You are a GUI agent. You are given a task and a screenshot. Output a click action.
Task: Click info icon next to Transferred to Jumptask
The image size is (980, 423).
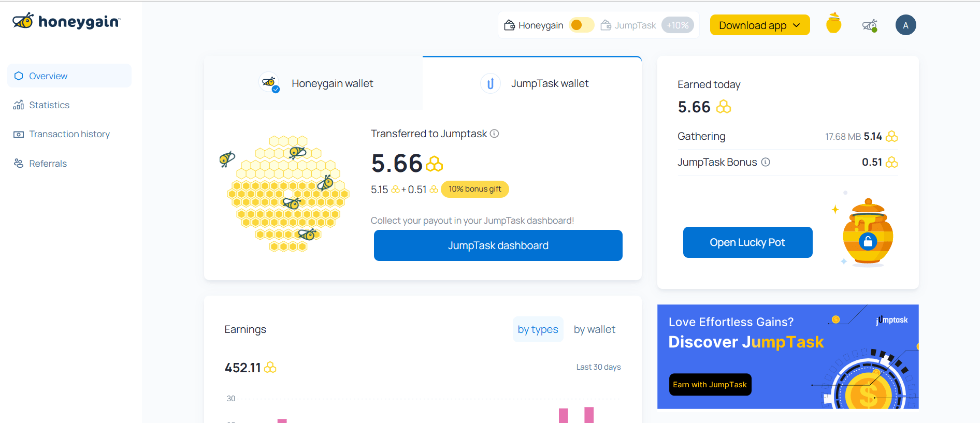tap(495, 134)
